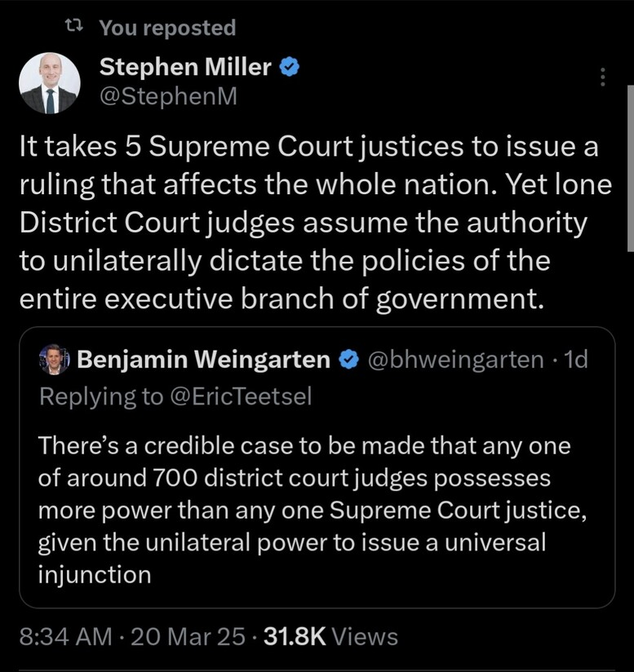The width and height of the screenshot is (634, 672).
Task: Click the Benjamin Weingarten name in the quoted tweet
Action: point(204,360)
